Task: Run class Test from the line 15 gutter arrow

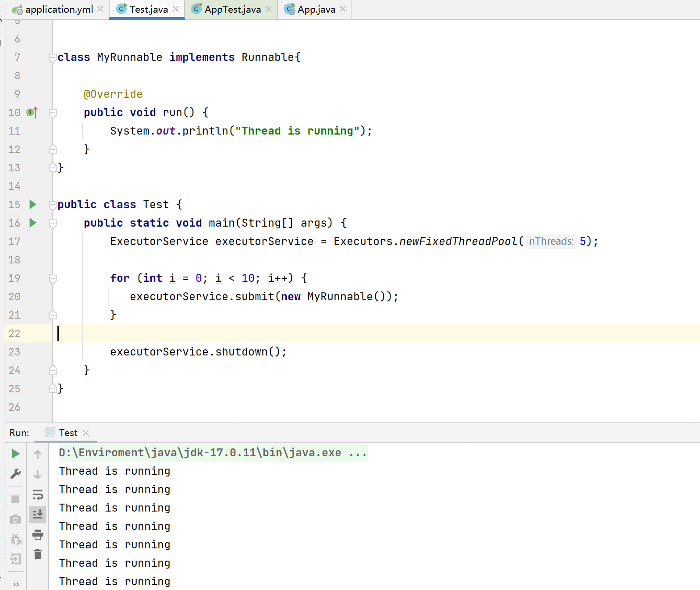Action: click(32, 204)
